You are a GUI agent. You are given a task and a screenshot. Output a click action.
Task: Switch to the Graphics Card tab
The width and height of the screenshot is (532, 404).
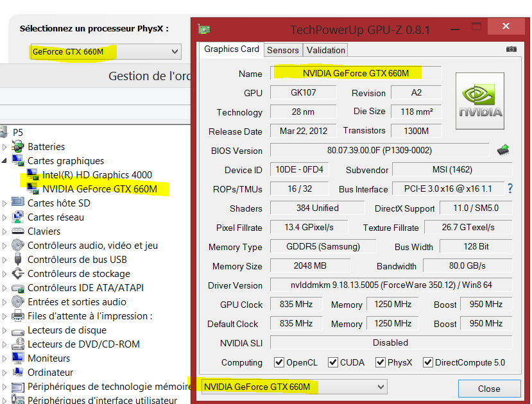tap(232, 49)
